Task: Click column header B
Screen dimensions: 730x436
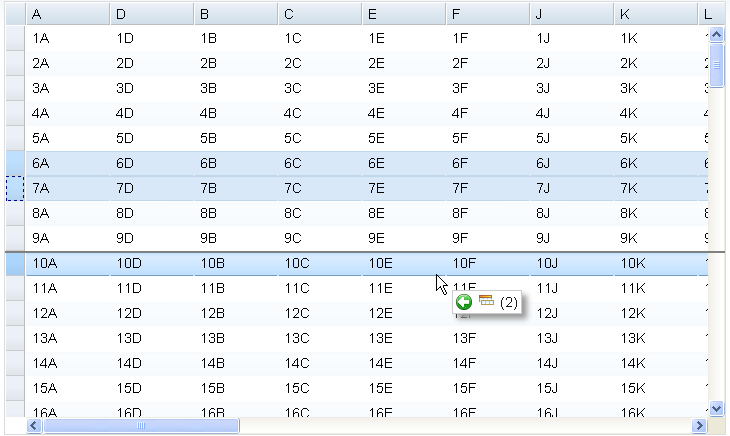Action: click(236, 14)
